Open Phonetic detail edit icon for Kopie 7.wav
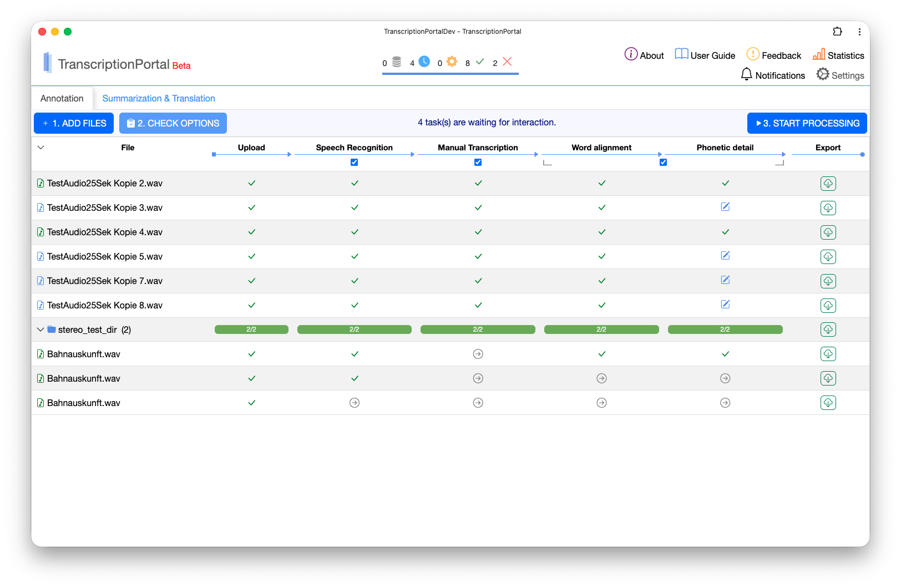 (x=725, y=280)
